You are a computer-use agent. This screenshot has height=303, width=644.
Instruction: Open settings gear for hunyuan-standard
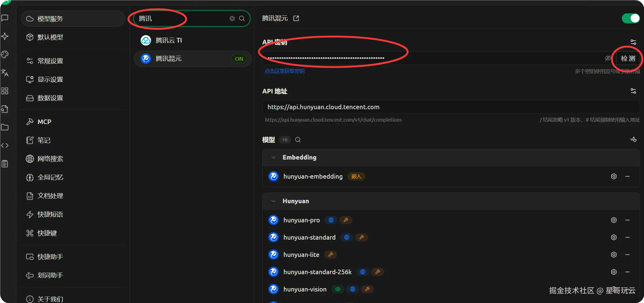[x=614, y=237]
